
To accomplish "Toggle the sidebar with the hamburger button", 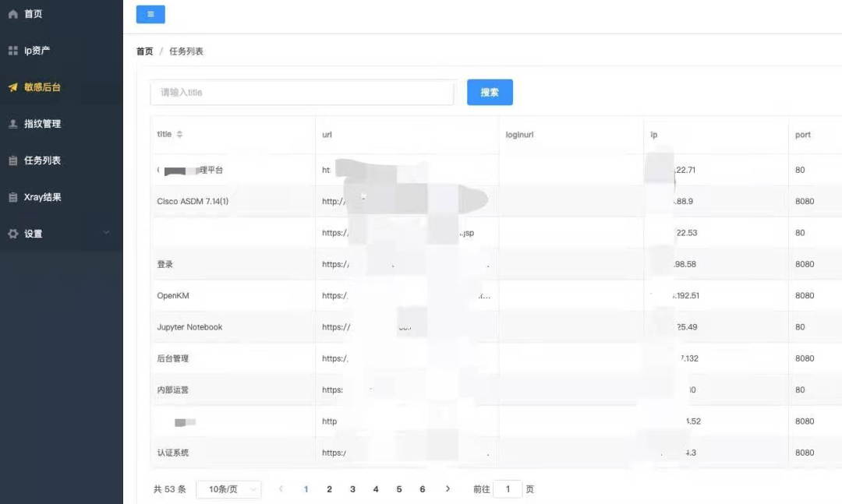I will point(150,14).
